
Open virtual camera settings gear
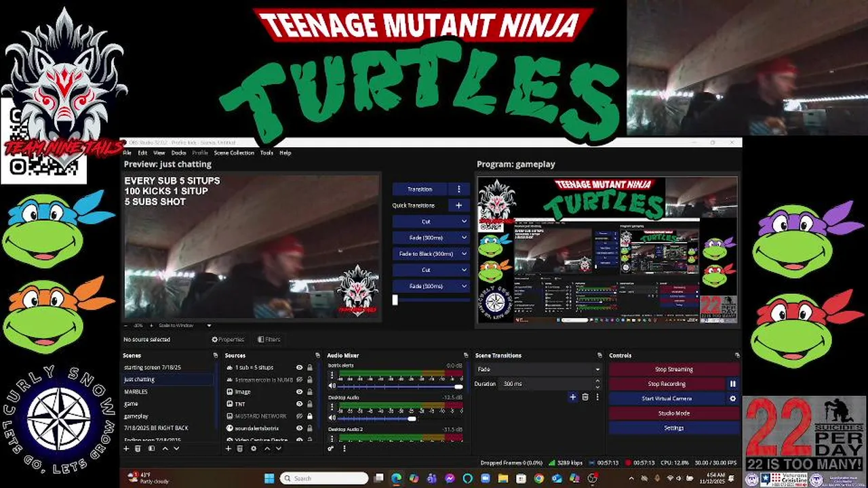pyautogui.click(x=732, y=399)
